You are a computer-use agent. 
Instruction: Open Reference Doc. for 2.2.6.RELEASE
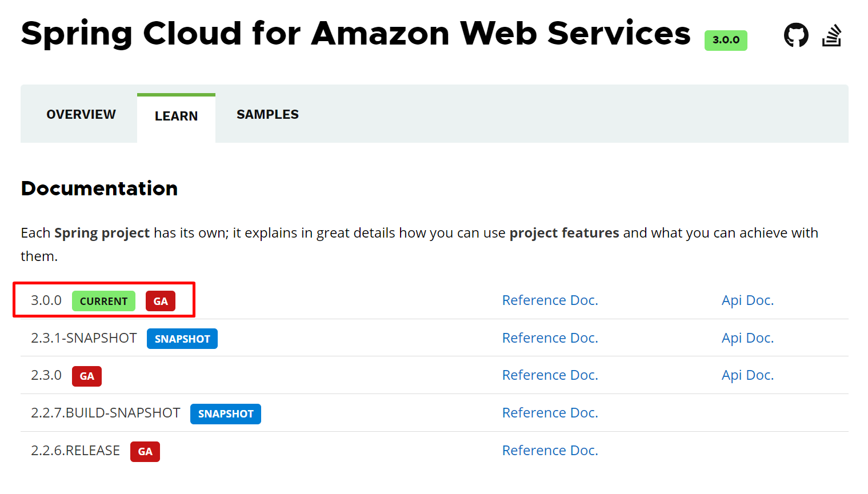click(x=550, y=451)
